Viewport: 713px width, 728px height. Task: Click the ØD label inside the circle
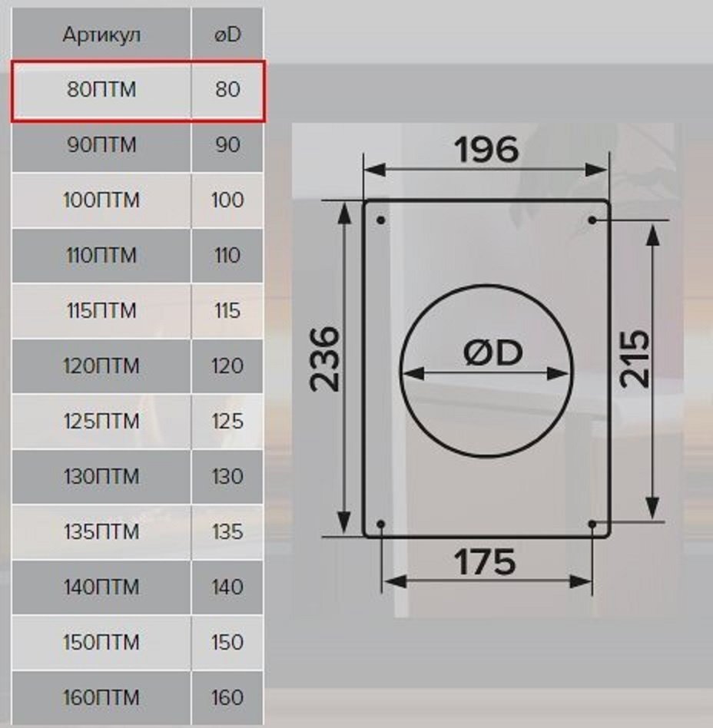point(492,352)
